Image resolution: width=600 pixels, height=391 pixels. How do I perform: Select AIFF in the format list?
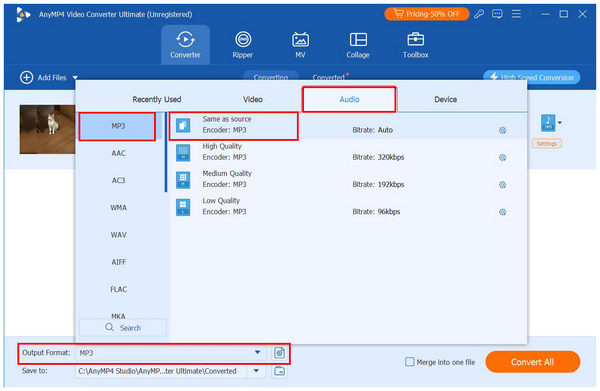coord(118,262)
